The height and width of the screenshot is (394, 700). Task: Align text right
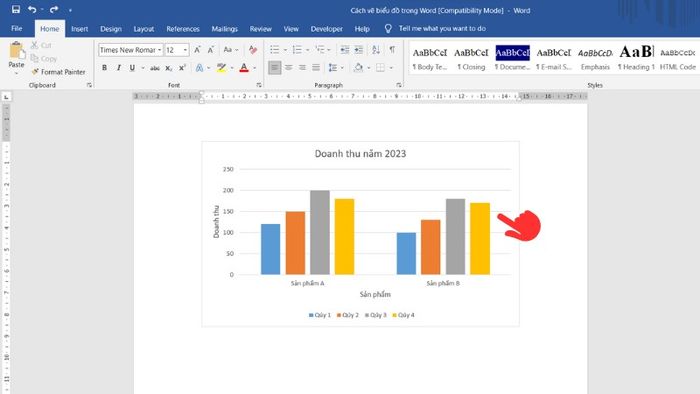(x=302, y=68)
